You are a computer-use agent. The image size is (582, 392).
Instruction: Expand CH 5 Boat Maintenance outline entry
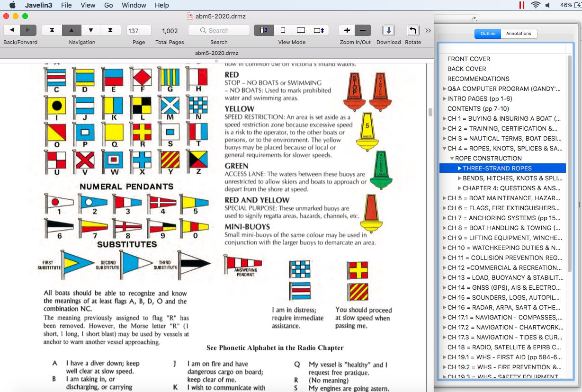point(444,198)
